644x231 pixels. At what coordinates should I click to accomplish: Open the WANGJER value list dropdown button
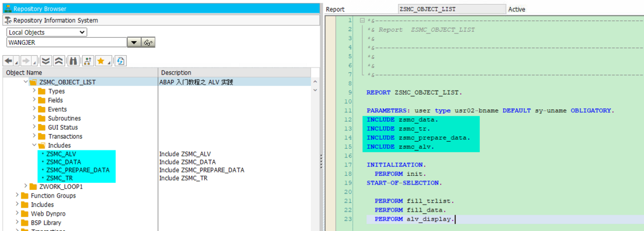click(134, 42)
